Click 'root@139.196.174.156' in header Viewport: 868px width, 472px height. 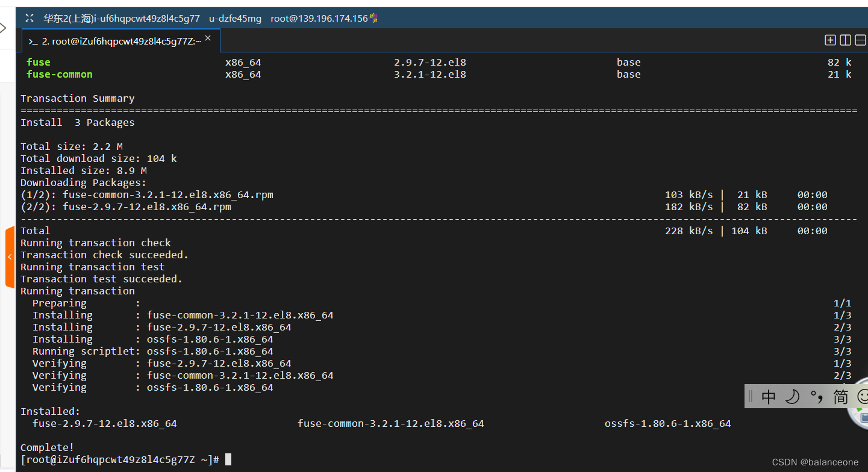pyautogui.click(x=319, y=18)
